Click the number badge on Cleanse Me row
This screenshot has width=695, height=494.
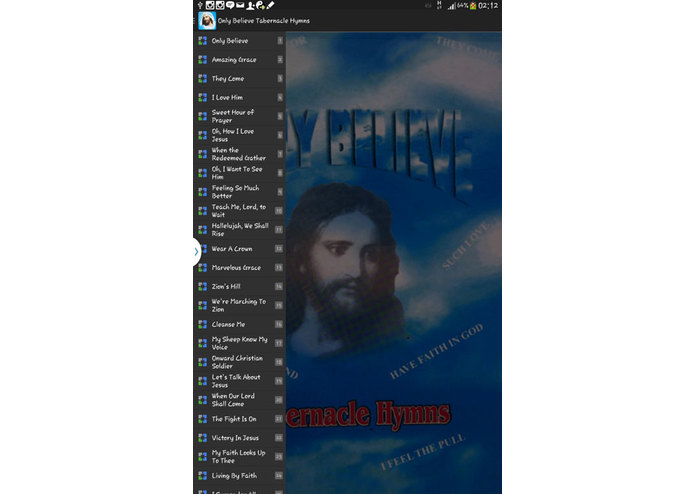point(279,324)
